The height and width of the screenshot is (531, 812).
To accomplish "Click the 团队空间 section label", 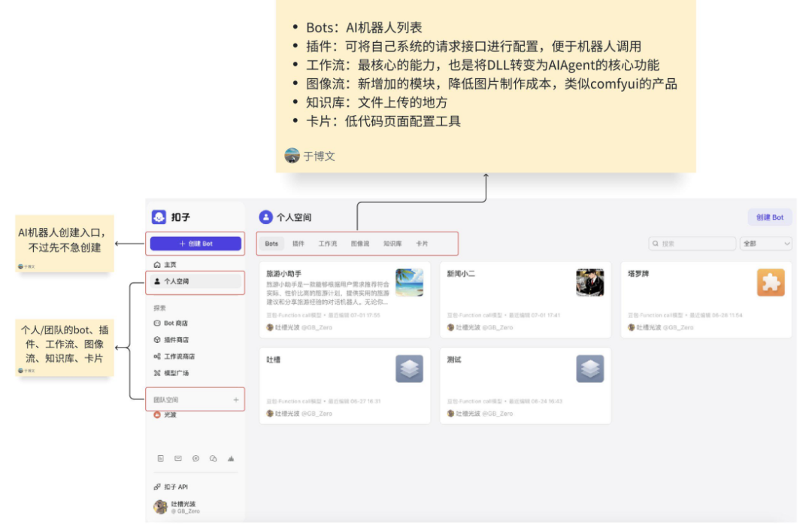I will (x=165, y=400).
